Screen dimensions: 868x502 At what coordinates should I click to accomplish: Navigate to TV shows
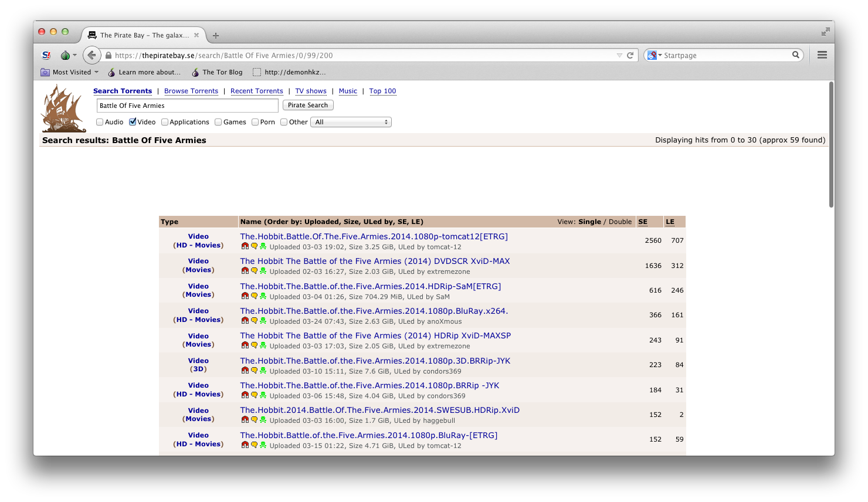pyautogui.click(x=311, y=91)
